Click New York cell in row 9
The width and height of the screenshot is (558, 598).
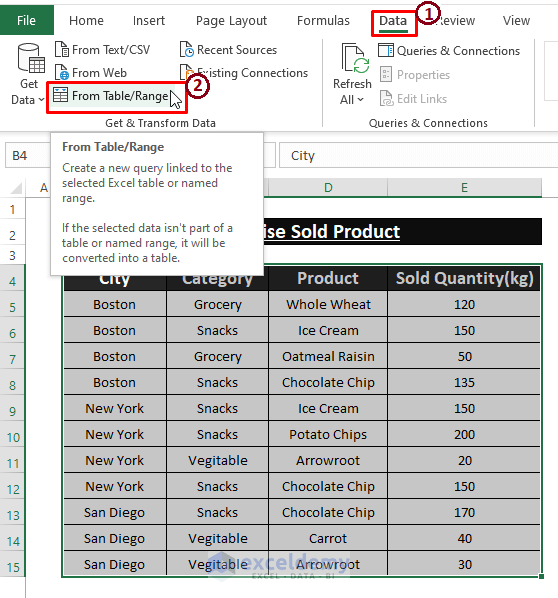[114, 408]
